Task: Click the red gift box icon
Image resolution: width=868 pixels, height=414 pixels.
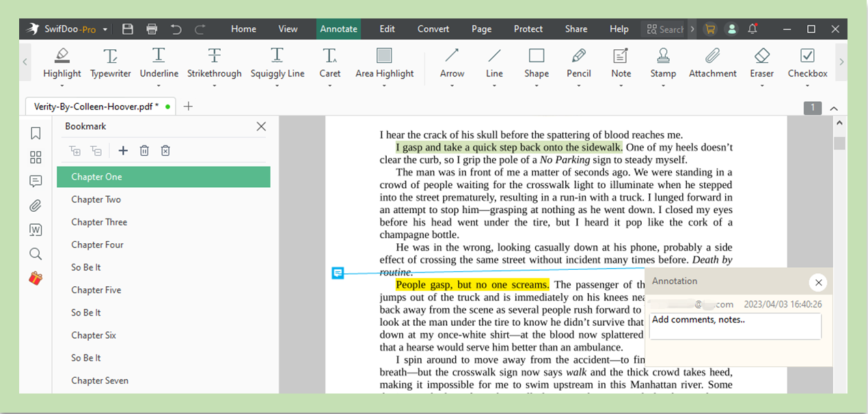Action: coord(36,278)
